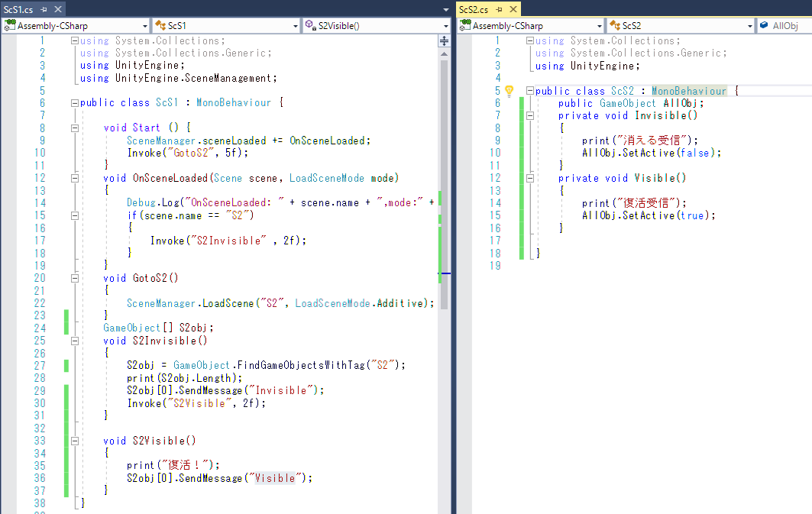Collapse the S2Visible method
Image resolution: width=812 pixels, height=514 pixels.
click(x=75, y=441)
